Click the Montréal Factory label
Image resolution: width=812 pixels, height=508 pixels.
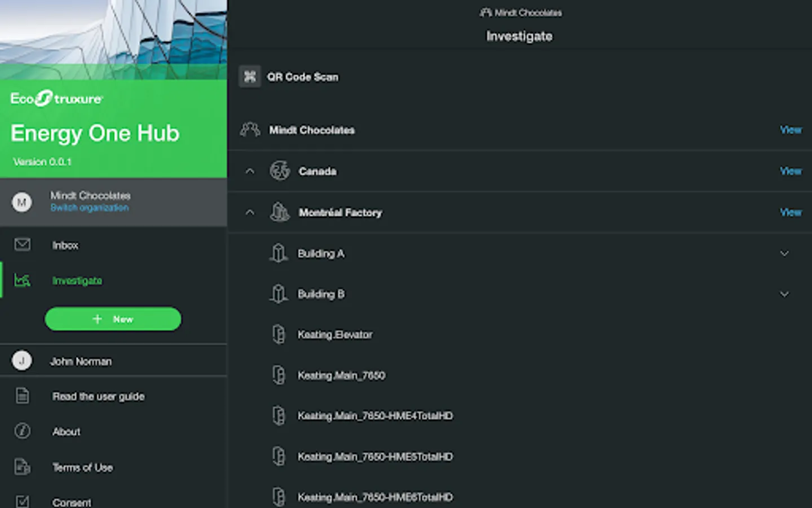[x=341, y=212]
